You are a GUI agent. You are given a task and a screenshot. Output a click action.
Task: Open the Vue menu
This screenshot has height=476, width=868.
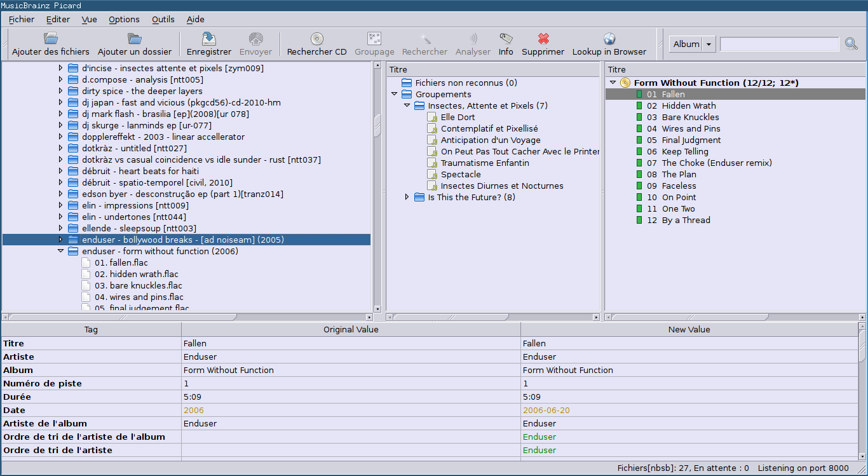(x=89, y=19)
